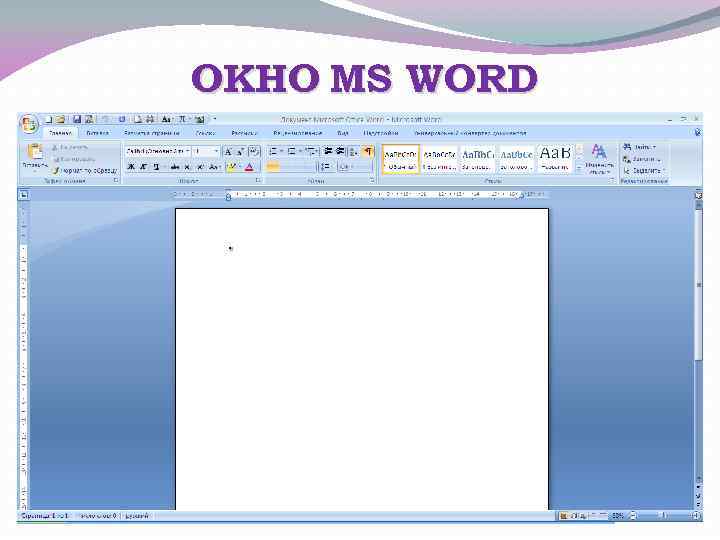
Task: Open Change Case Aa dropdown
Action: coord(214,167)
